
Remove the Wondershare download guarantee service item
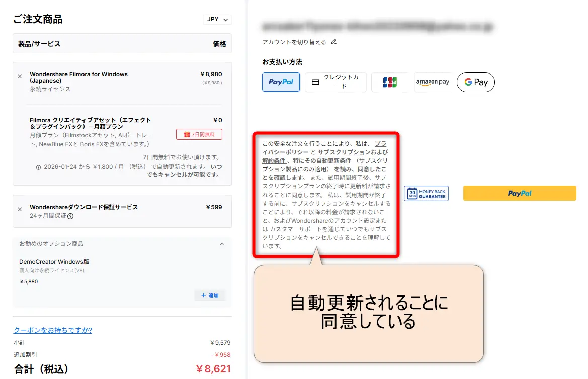(x=20, y=209)
